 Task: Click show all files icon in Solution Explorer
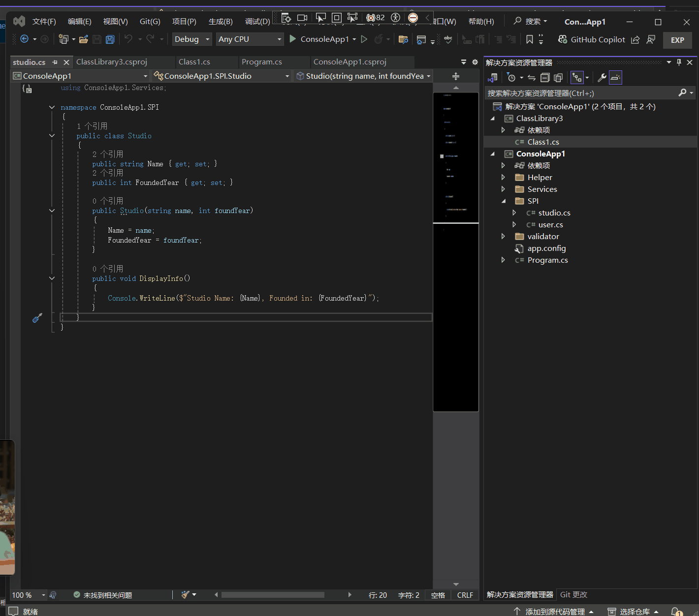[x=558, y=77]
